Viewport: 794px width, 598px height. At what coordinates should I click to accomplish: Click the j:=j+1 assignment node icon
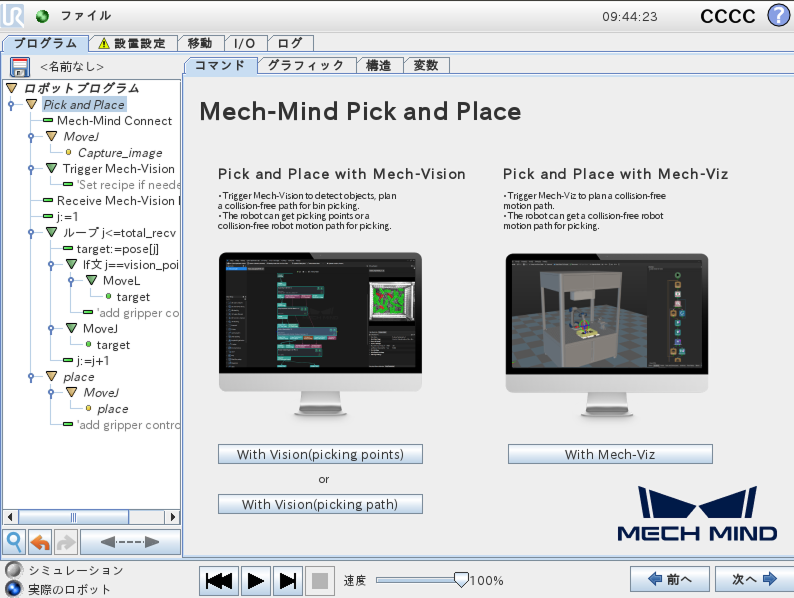pyautogui.click(x=68, y=360)
